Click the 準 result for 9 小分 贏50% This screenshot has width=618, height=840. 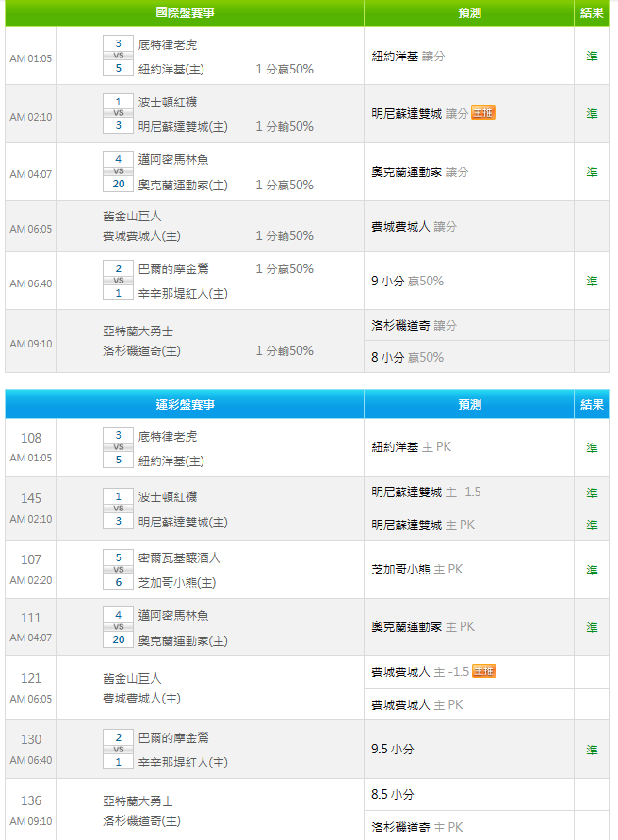click(x=592, y=282)
